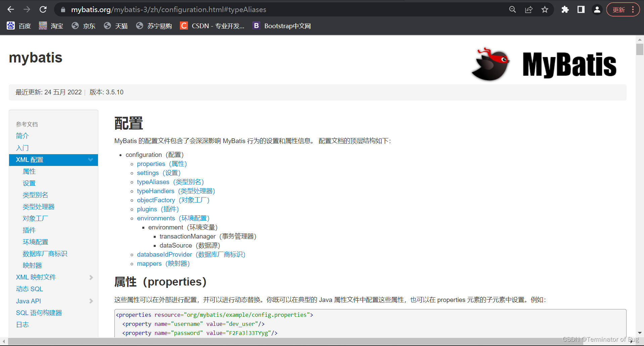Open 京东 bookmark

[84, 26]
